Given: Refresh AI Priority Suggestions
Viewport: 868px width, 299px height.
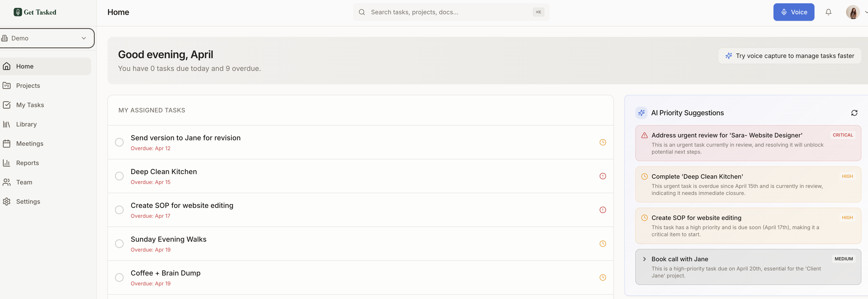Looking at the screenshot, I should (854, 113).
